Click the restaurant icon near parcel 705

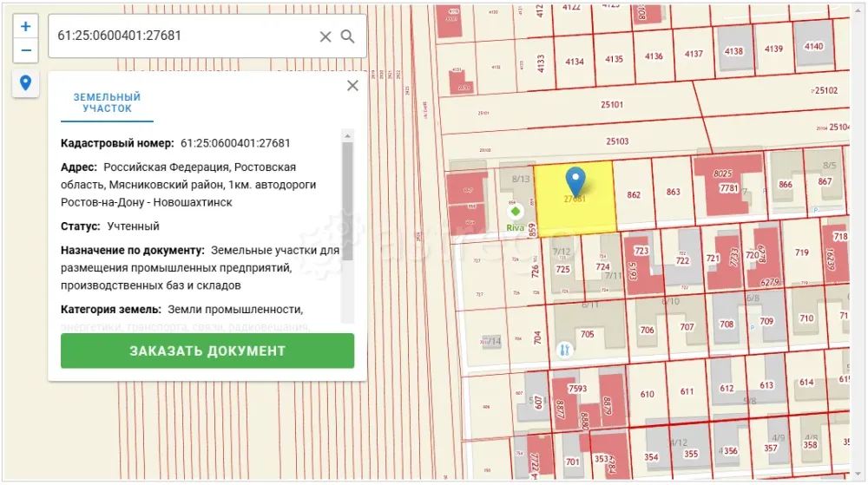pos(564,350)
